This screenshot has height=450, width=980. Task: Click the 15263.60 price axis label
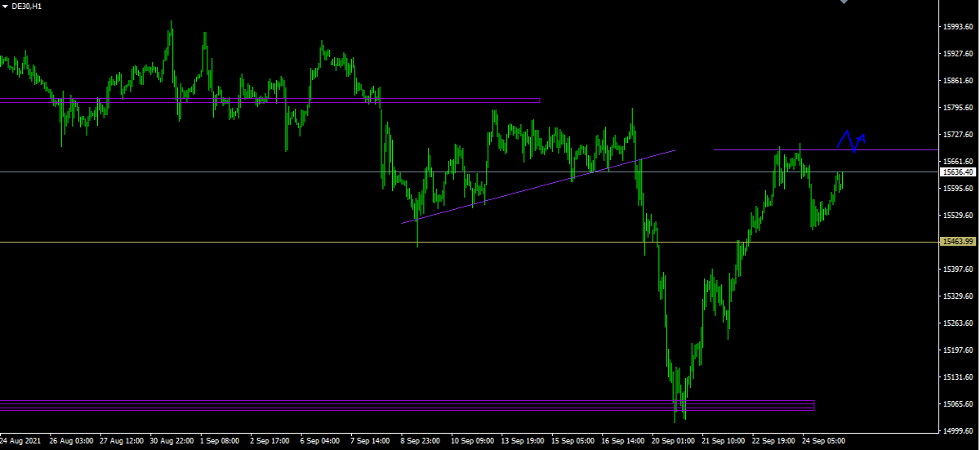click(x=957, y=323)
